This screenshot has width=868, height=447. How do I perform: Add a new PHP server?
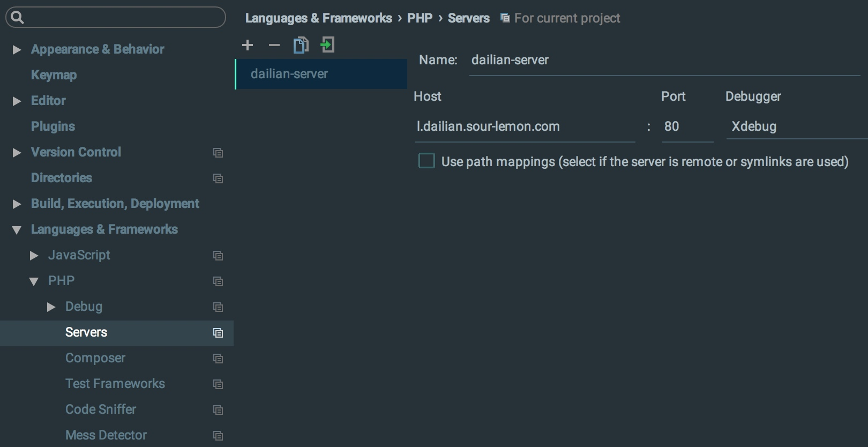[248, 45]
